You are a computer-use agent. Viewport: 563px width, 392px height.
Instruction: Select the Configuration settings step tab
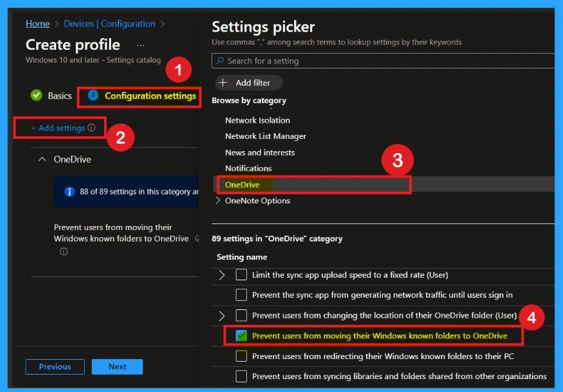[143, 96]
